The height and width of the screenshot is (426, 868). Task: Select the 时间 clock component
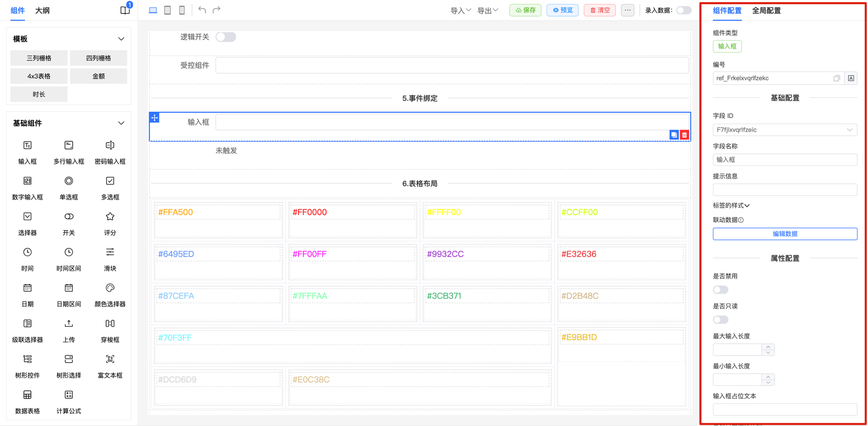[27, 252]
